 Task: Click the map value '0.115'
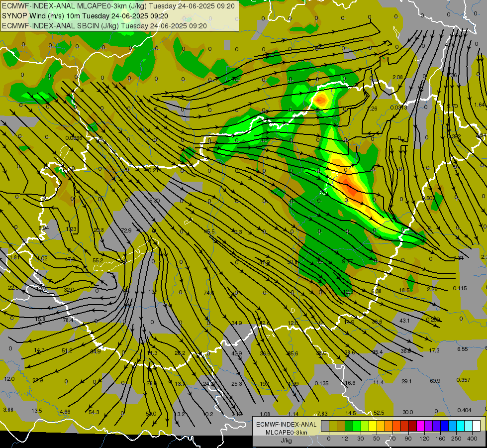[x=460, y=288]
